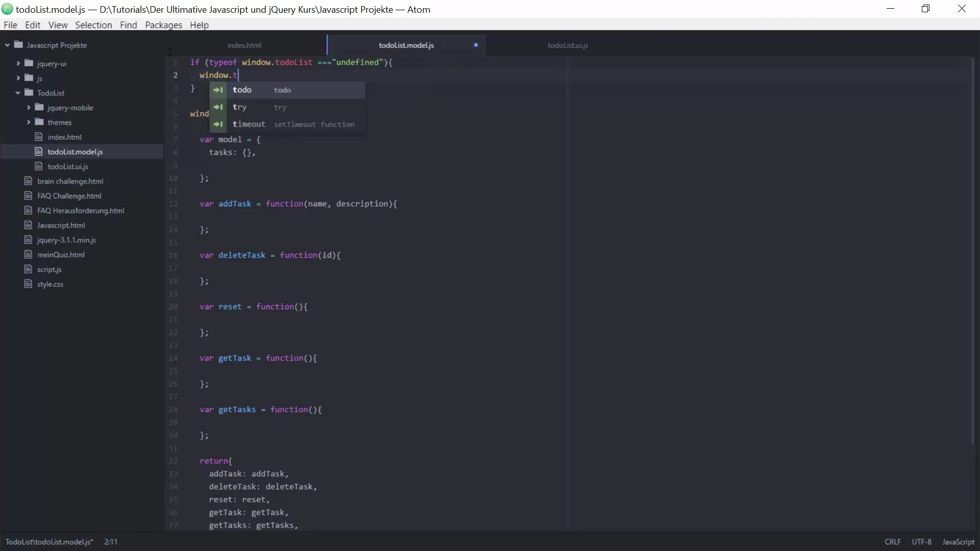Click the jquery-3.1.1.min.js file icon
The height and width of the screenshot is (551, 980).
pyautogui.click(x=28, y=240)
